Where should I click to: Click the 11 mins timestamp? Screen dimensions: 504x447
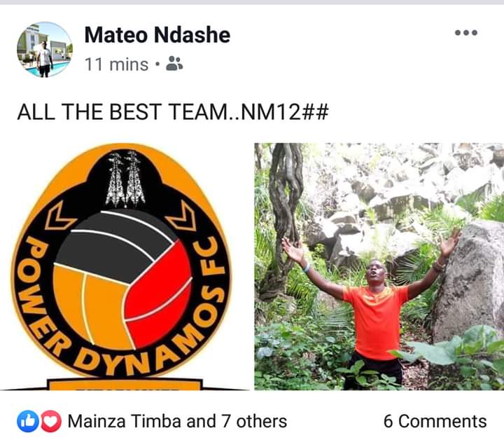point(116,64)
